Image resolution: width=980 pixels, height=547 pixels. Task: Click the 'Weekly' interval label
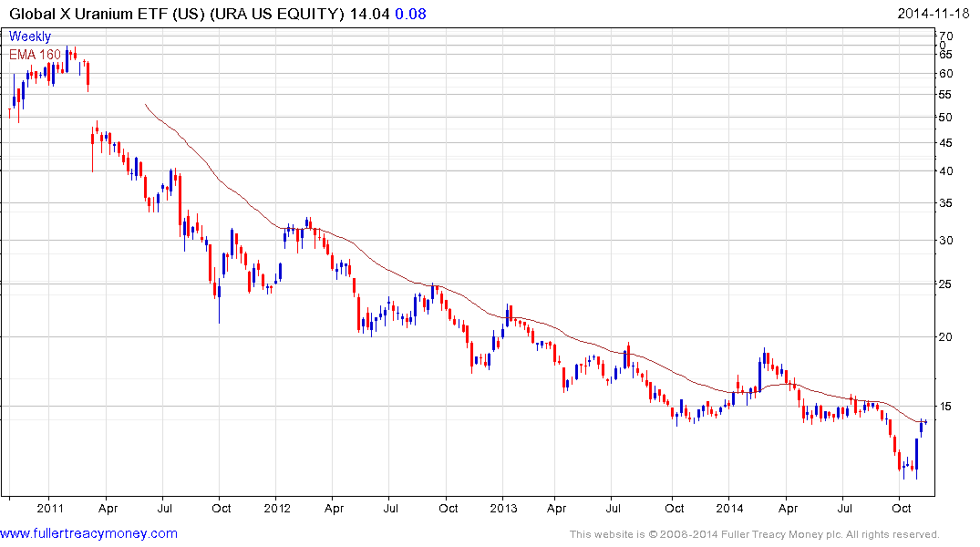[30, 36]
